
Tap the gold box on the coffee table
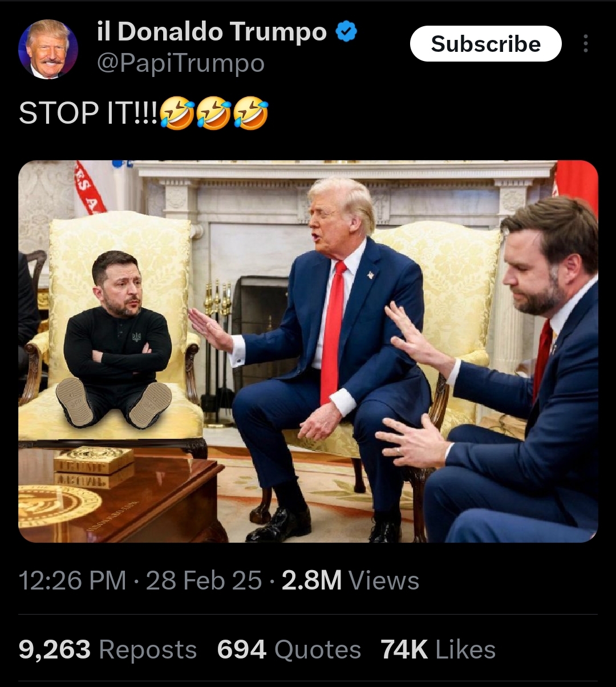tap(94, 467)
